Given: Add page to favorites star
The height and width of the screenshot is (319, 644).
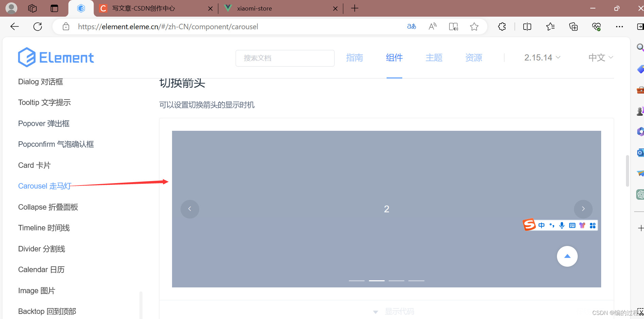Looking at the screenshot, I should [x=474, y=26].
